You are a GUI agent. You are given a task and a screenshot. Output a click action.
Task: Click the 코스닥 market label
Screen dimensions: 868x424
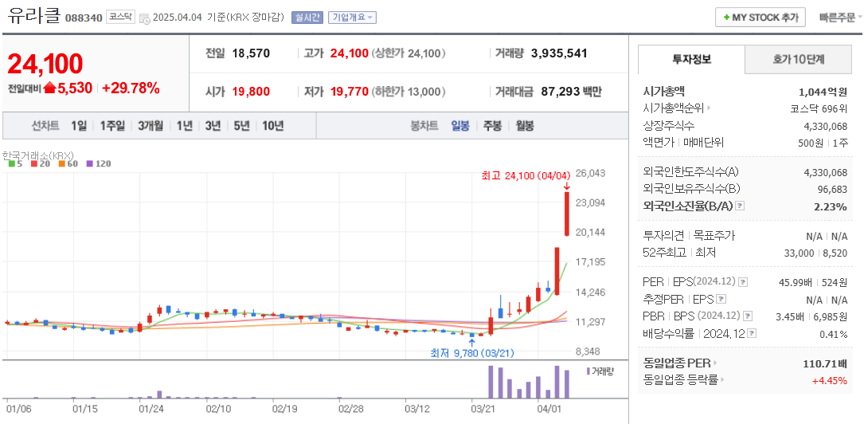(x=120, y=17)
